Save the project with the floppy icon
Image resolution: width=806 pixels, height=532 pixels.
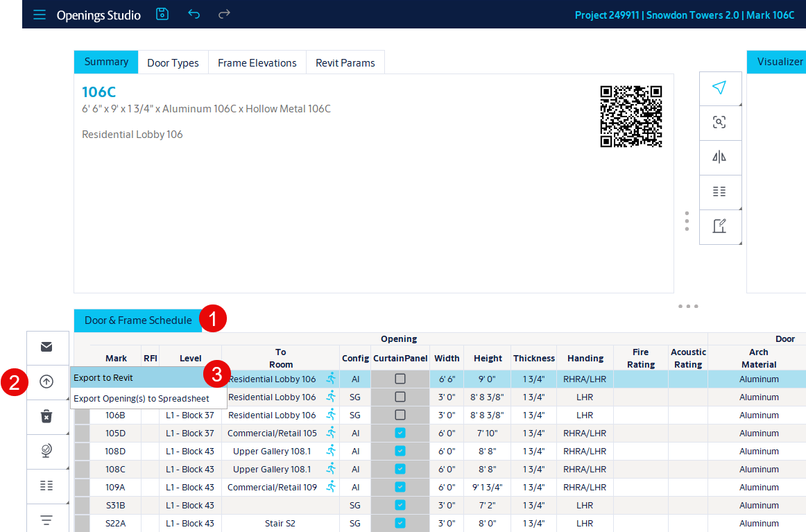[x=162, y=14]
